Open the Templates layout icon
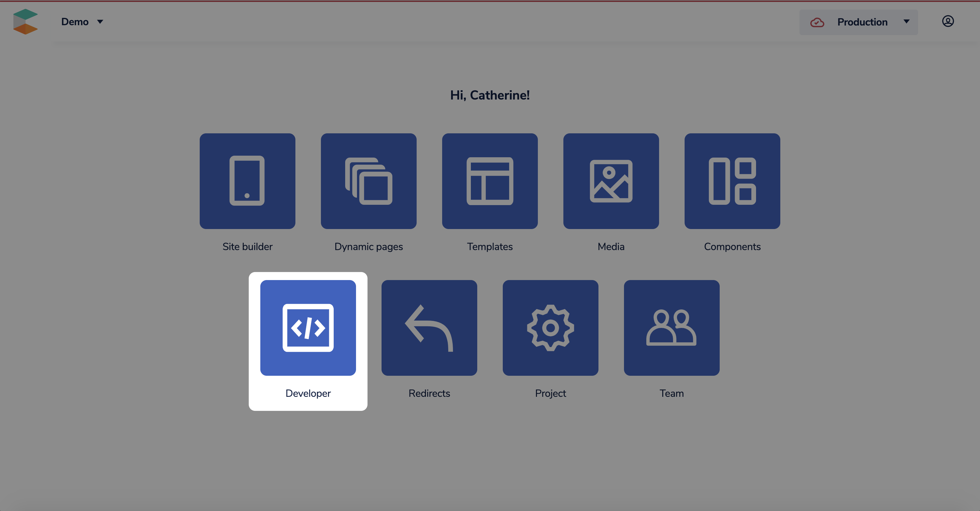This screenshot has width=980, height=511. click(490, 181)
